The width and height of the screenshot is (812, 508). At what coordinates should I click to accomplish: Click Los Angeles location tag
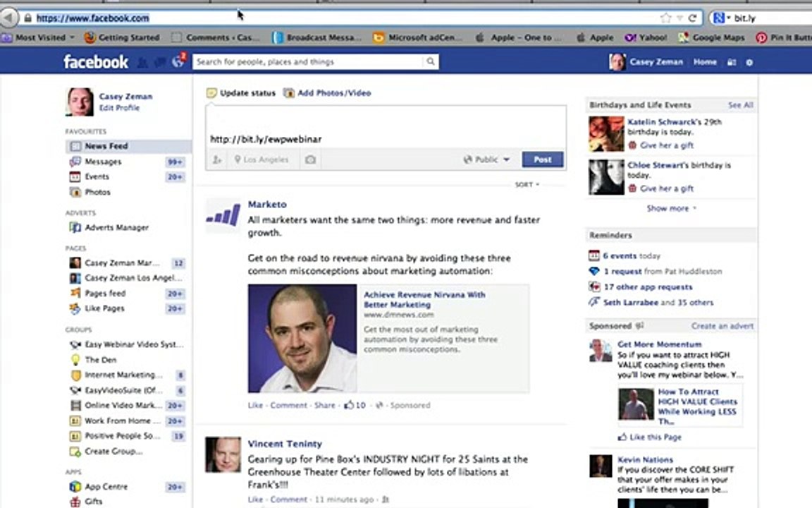(262, 159)
